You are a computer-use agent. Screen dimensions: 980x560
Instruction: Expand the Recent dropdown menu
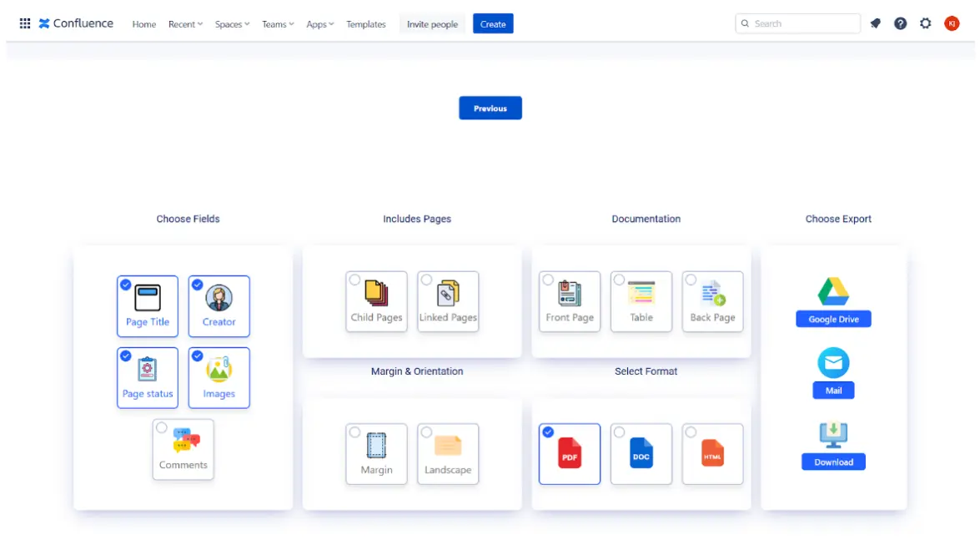pyautogui.click(x=185, y=24)
